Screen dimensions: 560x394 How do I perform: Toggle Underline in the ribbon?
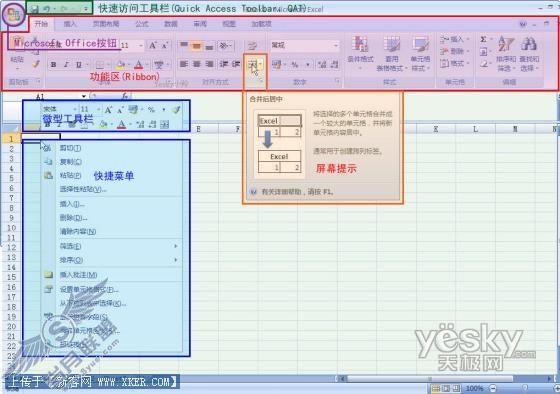pyautogui.click(x=79, y=65)
